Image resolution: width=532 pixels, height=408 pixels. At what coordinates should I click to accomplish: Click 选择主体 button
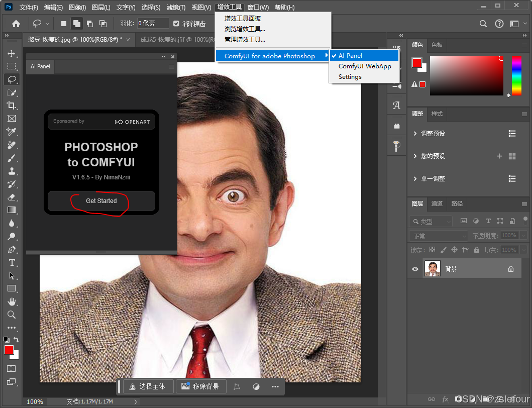pyautogui.click(x=148, y=386)
